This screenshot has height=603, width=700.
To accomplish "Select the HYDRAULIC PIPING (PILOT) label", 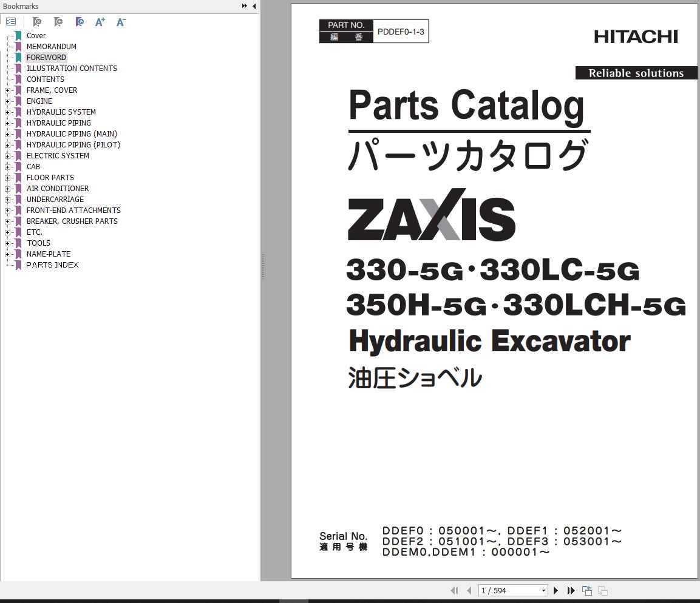I will point(73,145).
